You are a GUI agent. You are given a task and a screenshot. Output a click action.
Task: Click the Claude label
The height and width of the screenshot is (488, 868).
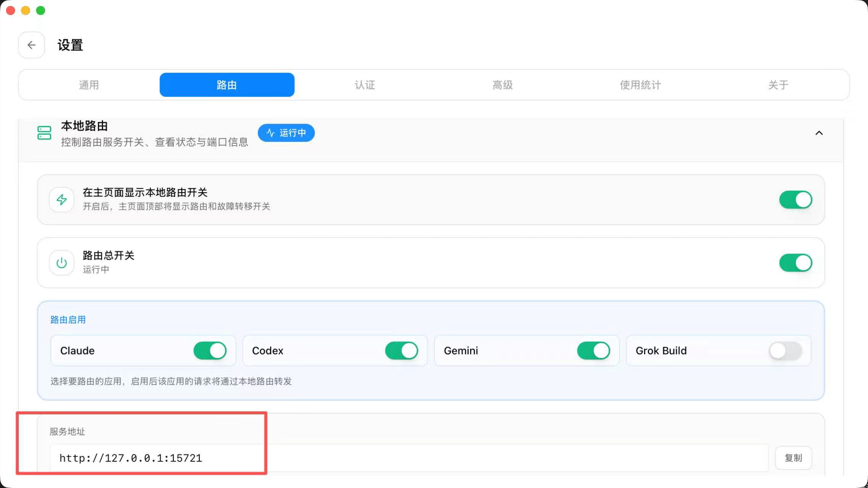click(77, 350)
